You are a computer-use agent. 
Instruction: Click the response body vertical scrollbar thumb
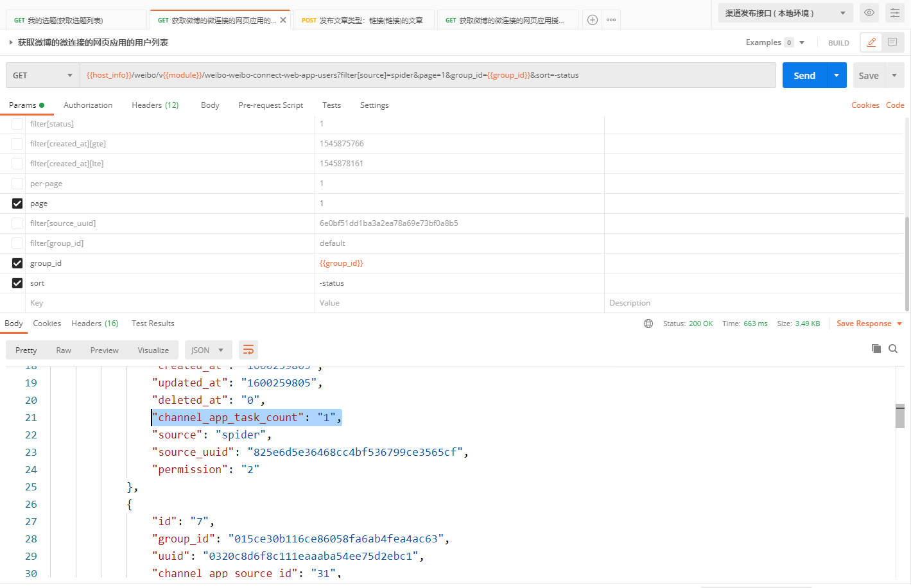[900, 416]
